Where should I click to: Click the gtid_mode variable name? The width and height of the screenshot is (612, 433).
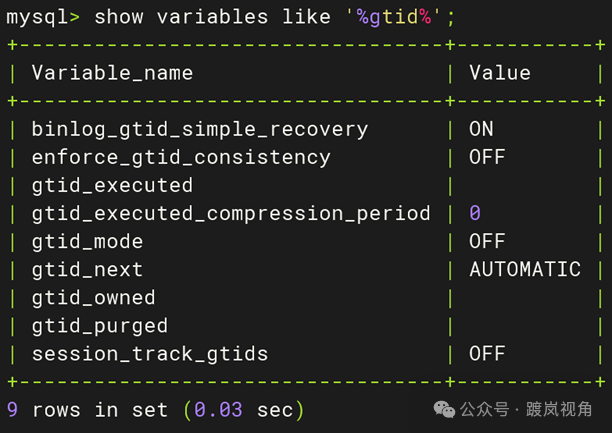click(87, 242)
